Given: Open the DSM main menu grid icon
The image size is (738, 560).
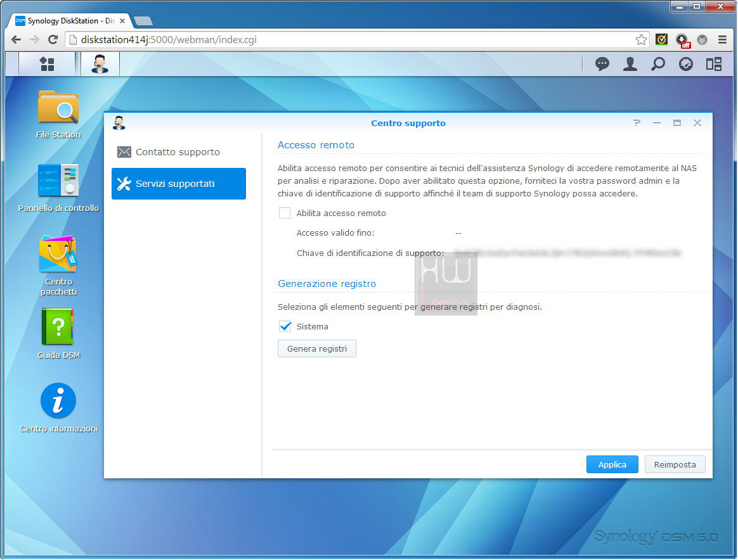Looking at the screenshot, I should [x=47, y=64].
